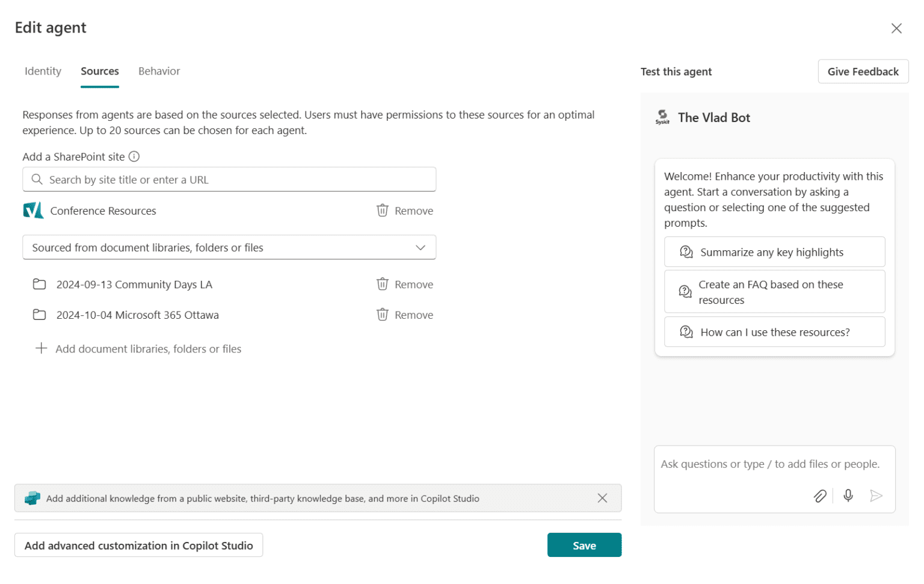
Task: Click the folder icon next to Microsoft 365 Ottawa
Action: pyautogui.click(x=39, y=315)
